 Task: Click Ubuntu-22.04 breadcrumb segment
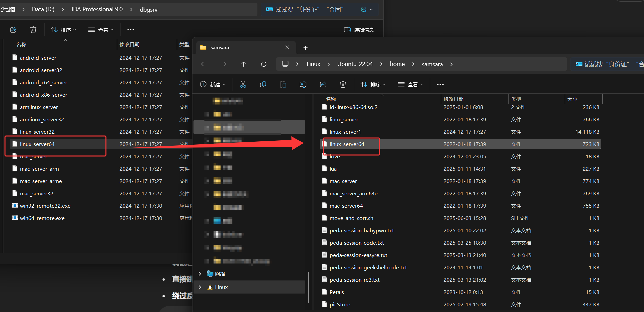click(355, 64)
